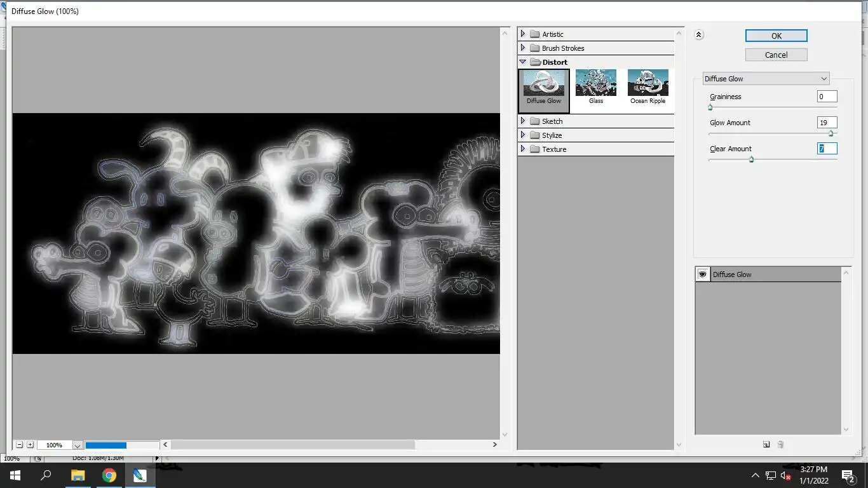This screenshot has height=488, width=868.
Task: Open the notification center icon
Action: point(848,475)
